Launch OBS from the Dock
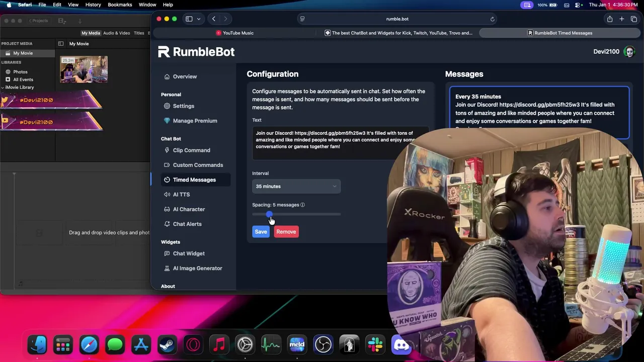Image resolution: width=644 pixels, height=362 pixels. [x=323, y=345]
